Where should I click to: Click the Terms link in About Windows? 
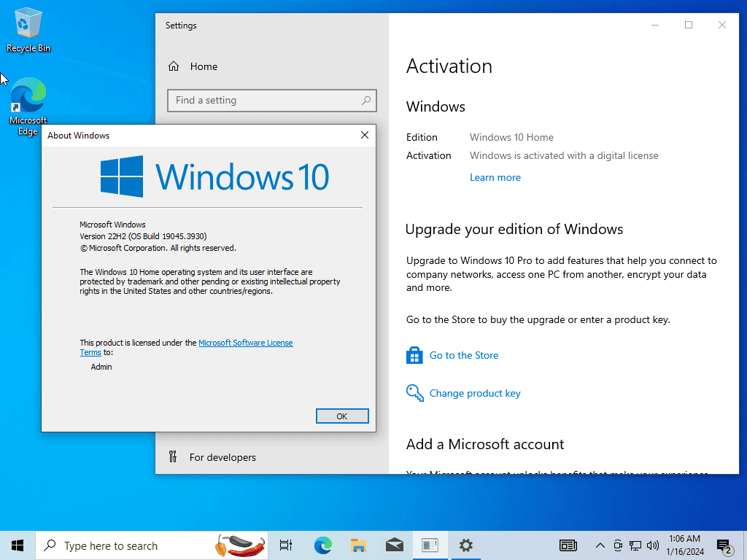(90, 352)
